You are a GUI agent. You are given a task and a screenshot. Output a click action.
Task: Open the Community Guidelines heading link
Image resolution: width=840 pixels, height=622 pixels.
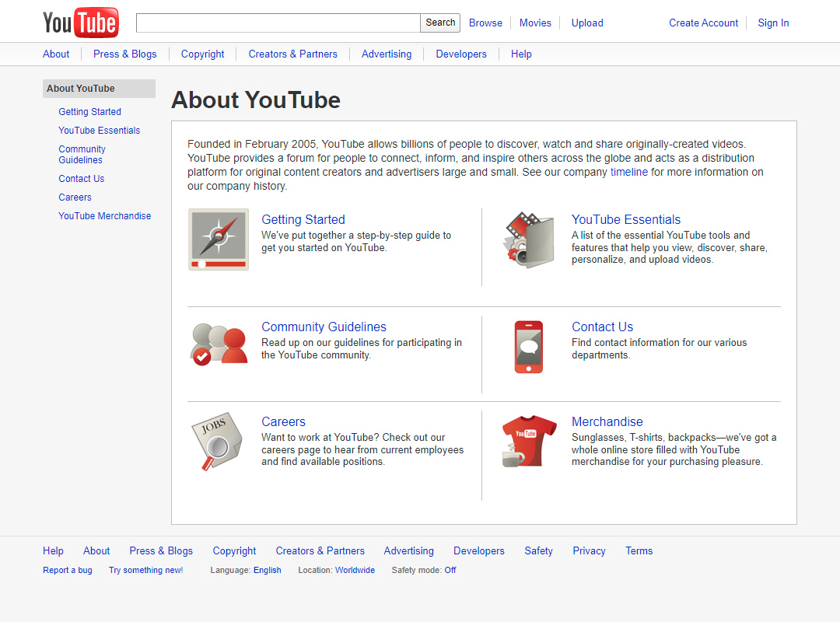(324, 327)
